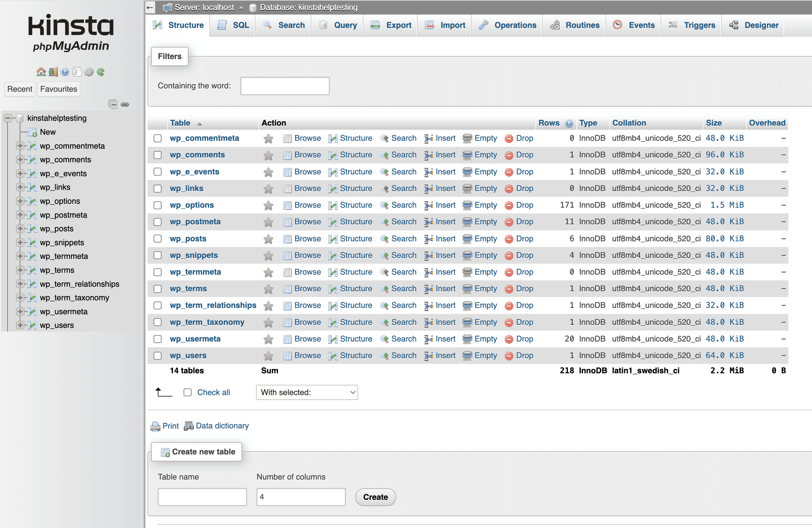Image resolution: width=812 pixels, height=528 pixels.
Task: Select the Log out door icon
Action: [x=53, y=72]
